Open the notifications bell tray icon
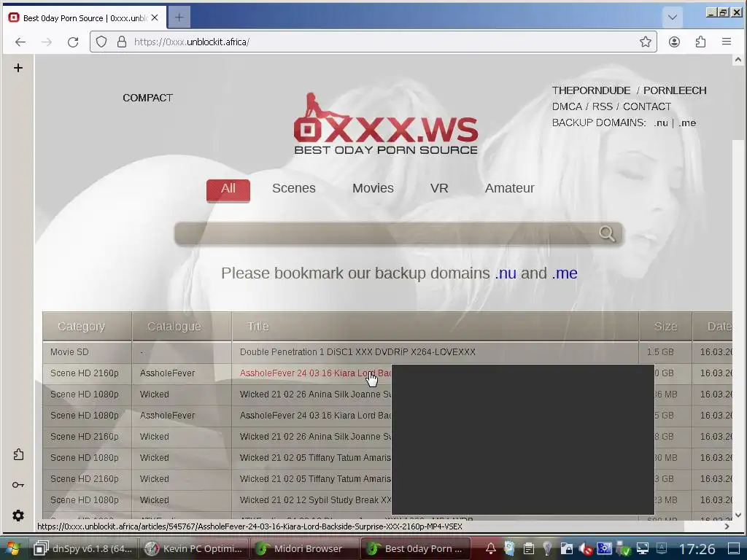 click(x=490, y=548)
